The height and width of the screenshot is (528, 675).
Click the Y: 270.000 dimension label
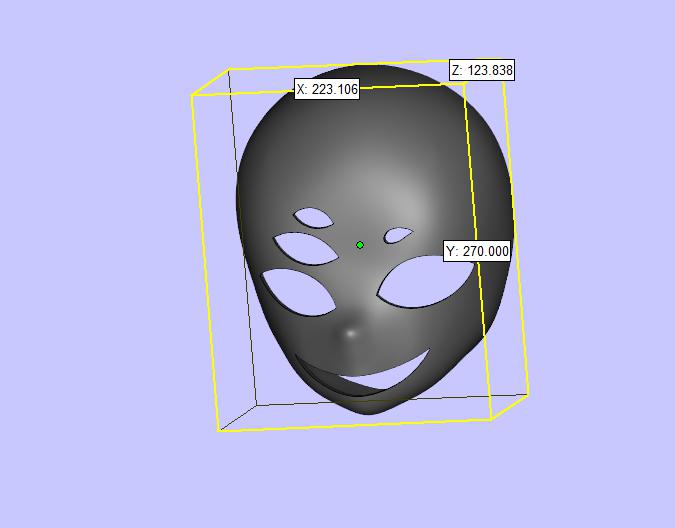[x=477, y=251]
